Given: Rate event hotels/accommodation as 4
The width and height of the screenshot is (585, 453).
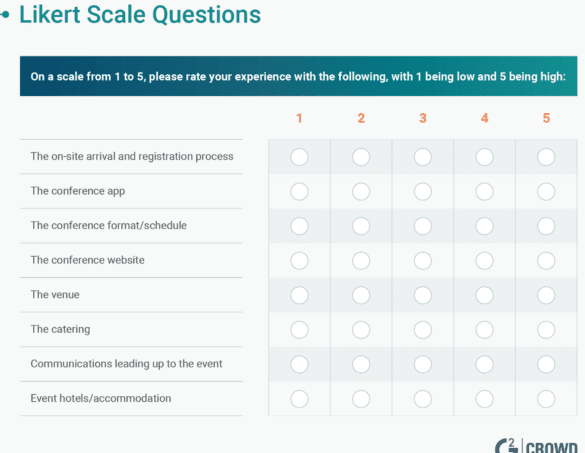Looking at the screenshot, I should 484,399.
